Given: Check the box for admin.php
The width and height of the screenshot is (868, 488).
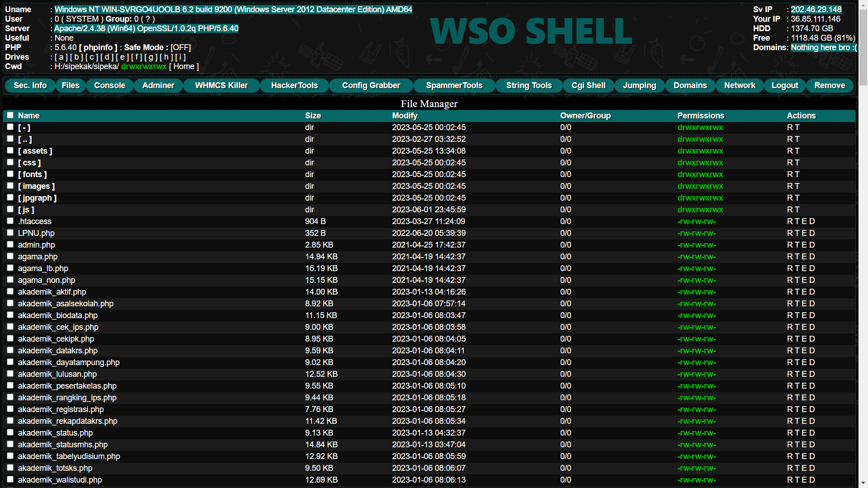Looking at the screenshot, I should [x=10, y=244].
